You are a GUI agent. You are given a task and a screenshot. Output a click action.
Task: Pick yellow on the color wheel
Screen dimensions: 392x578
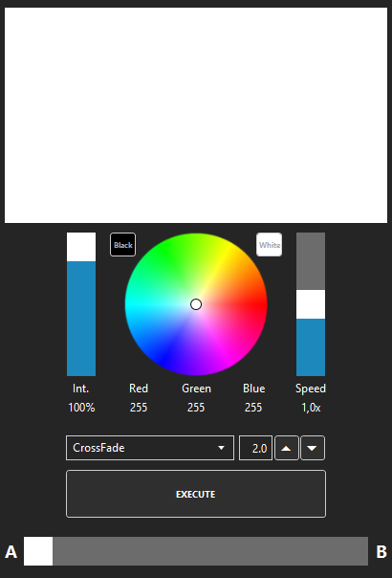tap(229, 249)
